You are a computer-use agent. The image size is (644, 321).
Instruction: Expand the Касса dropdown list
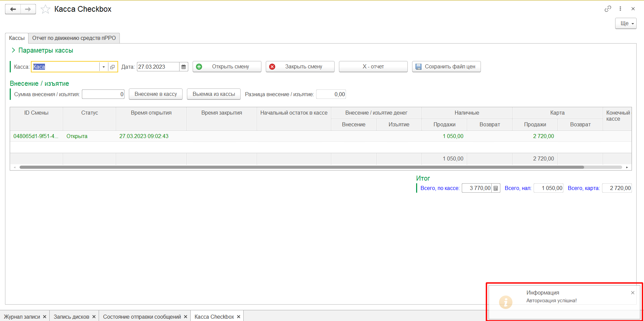point(104,67)
